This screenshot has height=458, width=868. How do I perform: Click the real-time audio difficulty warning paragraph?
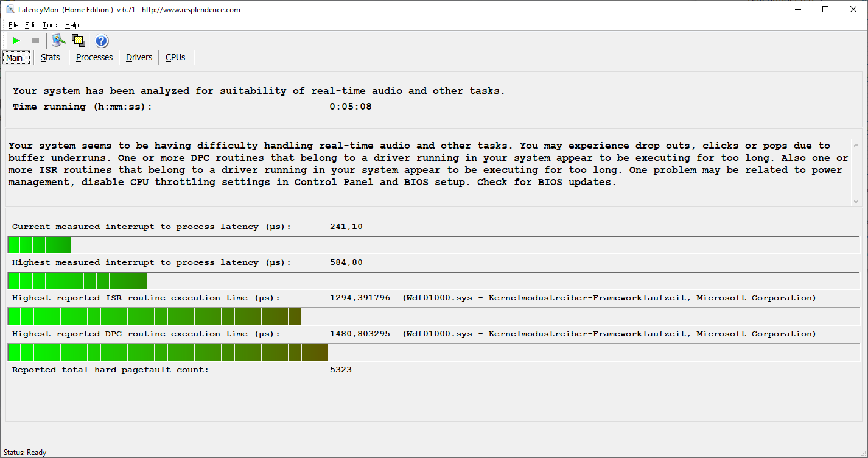coord(428,164)
